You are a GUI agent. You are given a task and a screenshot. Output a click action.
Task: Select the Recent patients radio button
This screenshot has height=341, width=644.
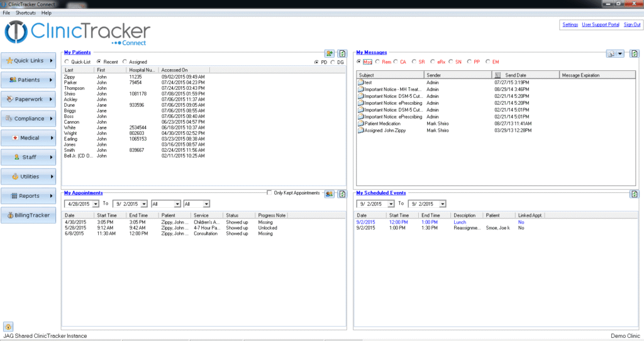pyautogui.click(x=99, y=62)
